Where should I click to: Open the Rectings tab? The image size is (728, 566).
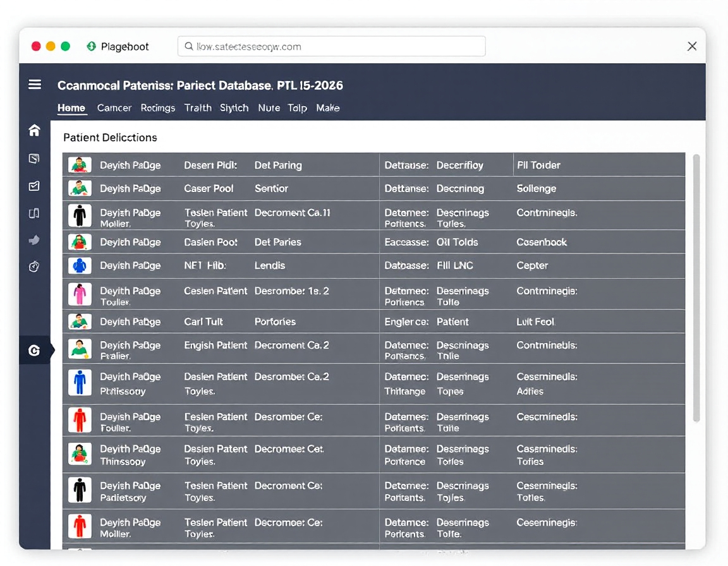pos(158,108)
